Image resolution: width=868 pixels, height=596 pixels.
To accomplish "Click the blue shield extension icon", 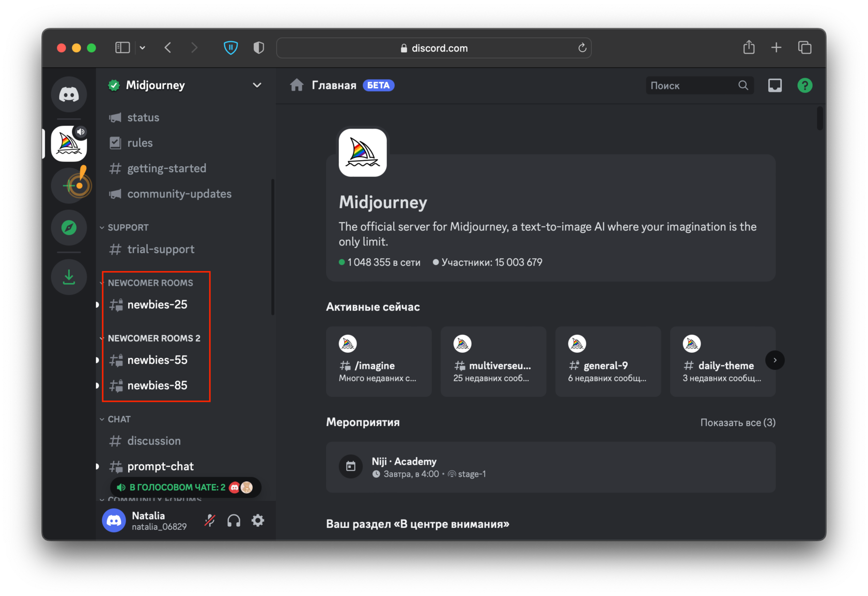I will (x=231, y=48).
